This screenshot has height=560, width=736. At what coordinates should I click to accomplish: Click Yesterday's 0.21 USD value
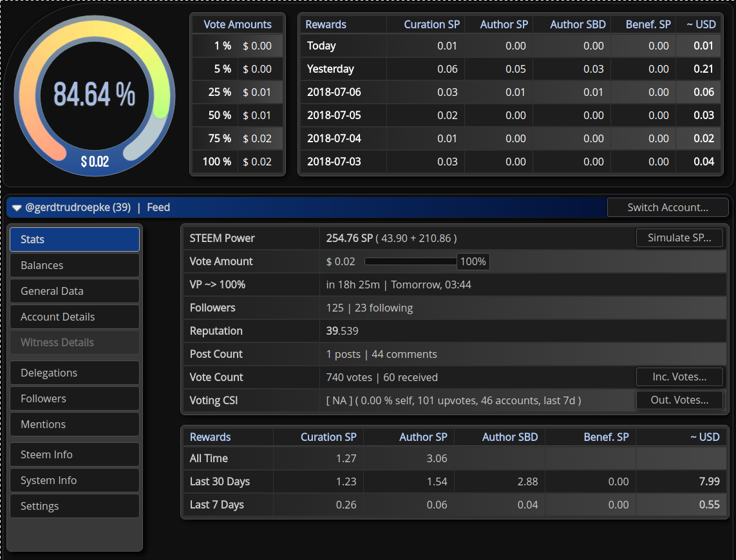704,69
